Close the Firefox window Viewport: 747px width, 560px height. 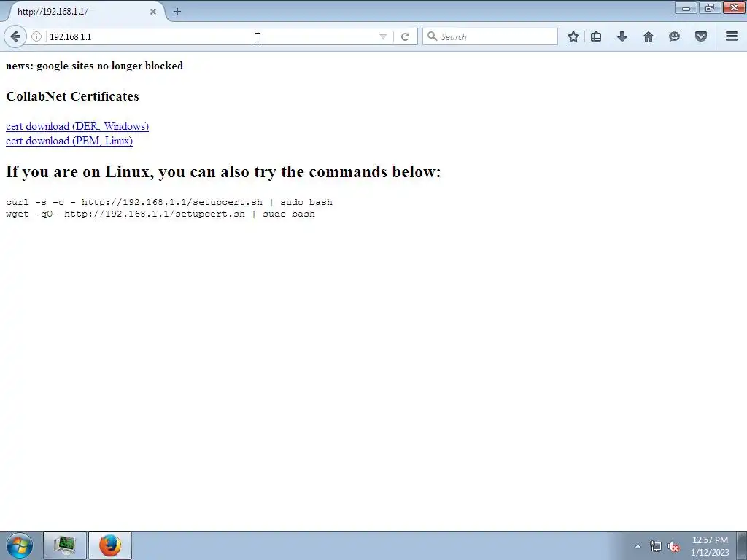click(734, 7)
